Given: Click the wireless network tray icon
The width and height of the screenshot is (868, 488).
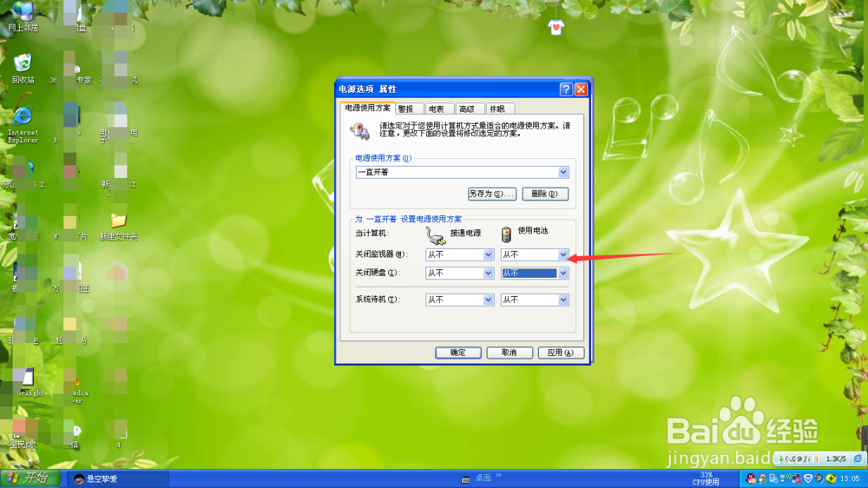Looking at the screenshot, I should tap(786, 478).
